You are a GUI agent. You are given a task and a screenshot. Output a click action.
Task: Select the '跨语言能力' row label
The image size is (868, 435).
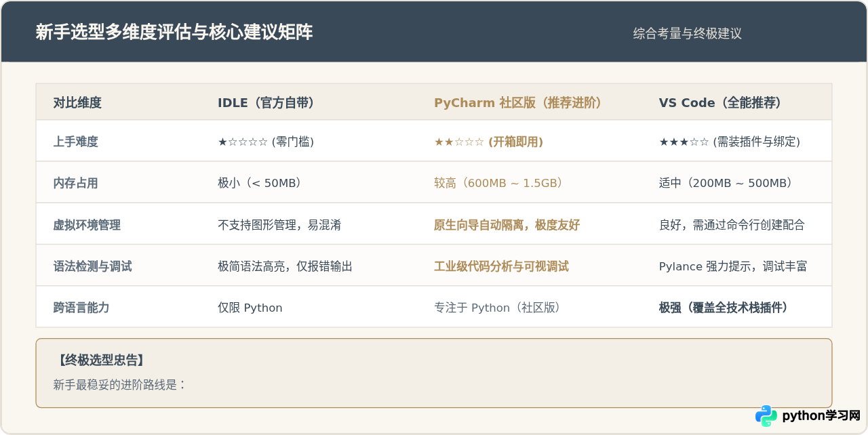[x=81, y=308]
